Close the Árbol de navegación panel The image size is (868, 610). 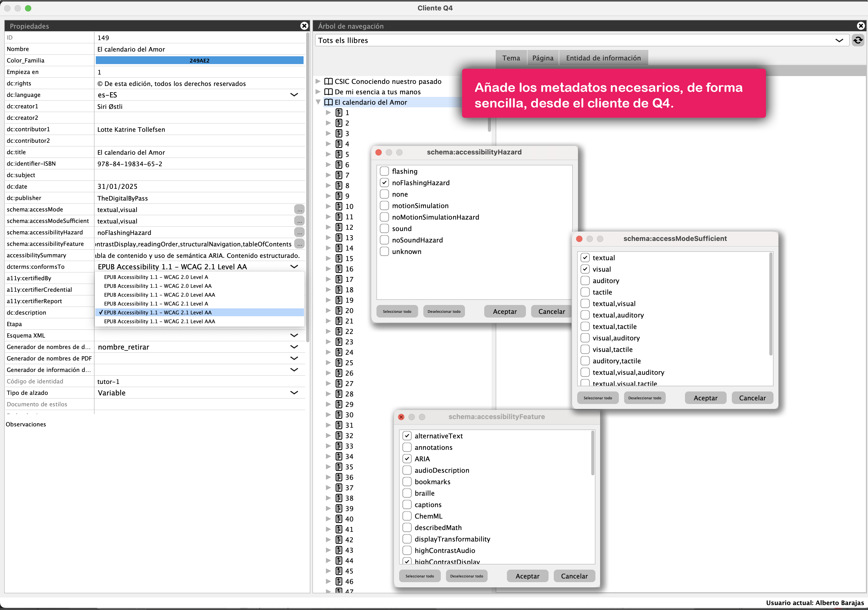[861, 26]
